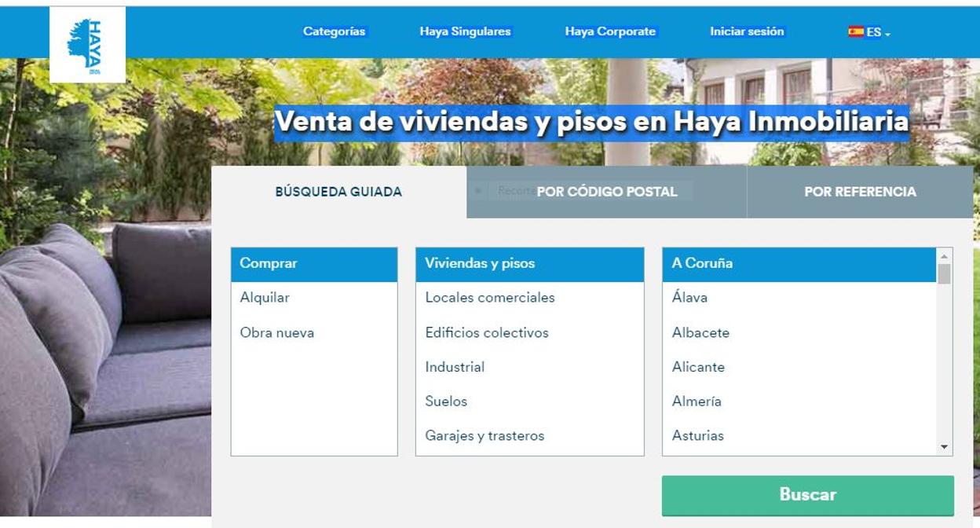Choose the Alquilar option
Image resolution: width=980 pixels, height=528 pixels.
tap(265, 298)
